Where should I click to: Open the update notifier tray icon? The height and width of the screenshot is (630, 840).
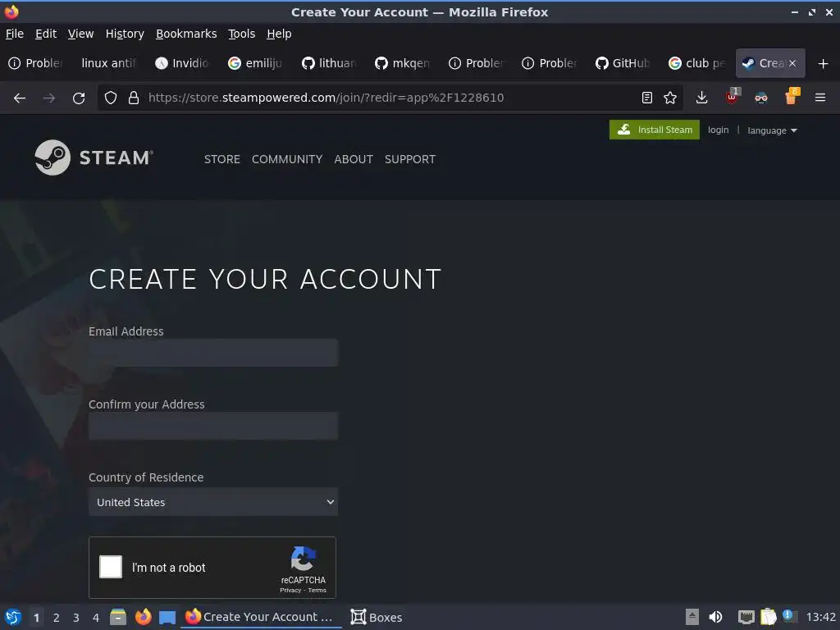(x=789, y=616)
